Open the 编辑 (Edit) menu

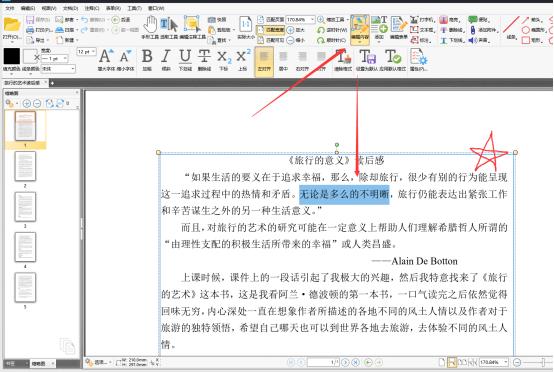pos(28,8)
